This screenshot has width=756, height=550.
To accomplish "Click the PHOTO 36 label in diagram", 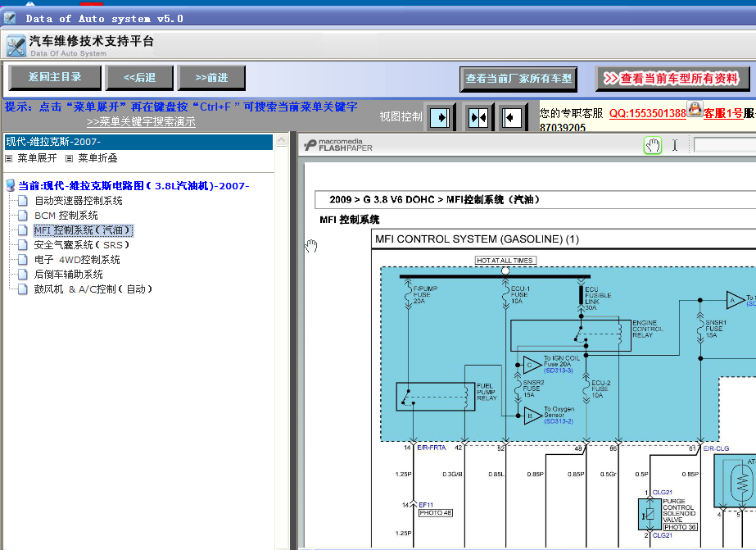I will click(x=681, y=527).
